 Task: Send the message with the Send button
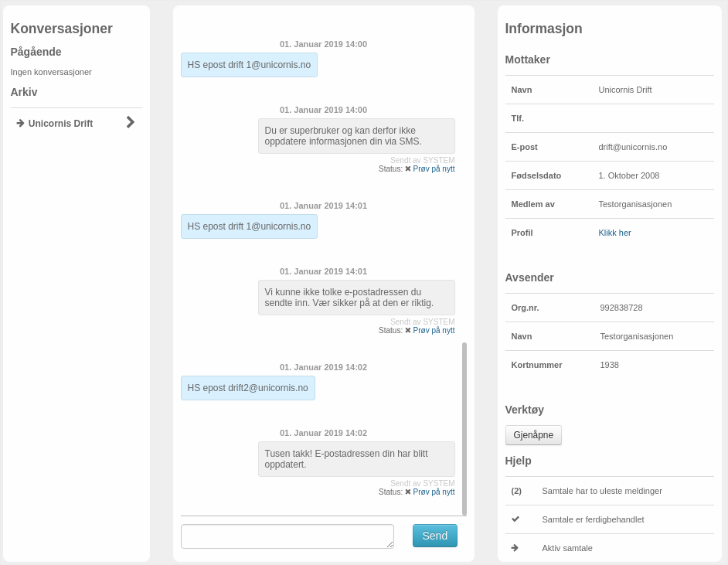tap(434, 536)
